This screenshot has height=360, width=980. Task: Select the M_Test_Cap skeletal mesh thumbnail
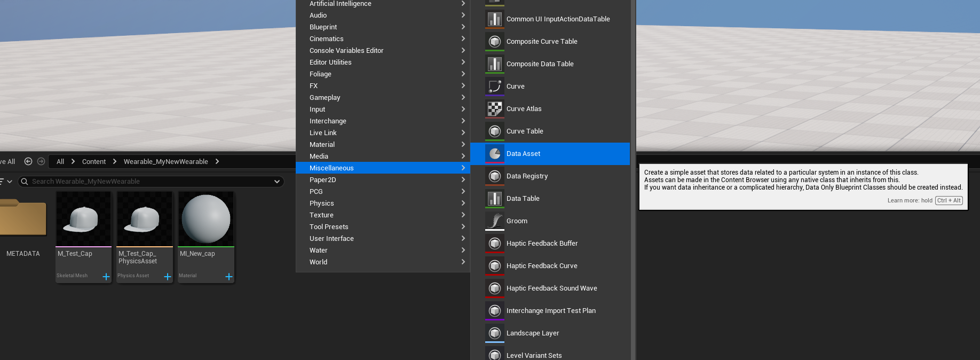coord(84,219)
